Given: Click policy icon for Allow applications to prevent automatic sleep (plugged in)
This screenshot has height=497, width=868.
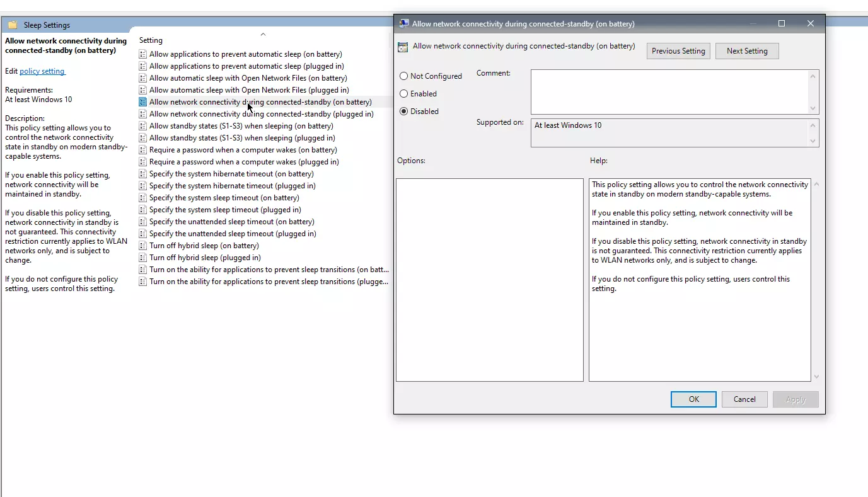Looking at the screenshot, I should (x=143, y=66).
